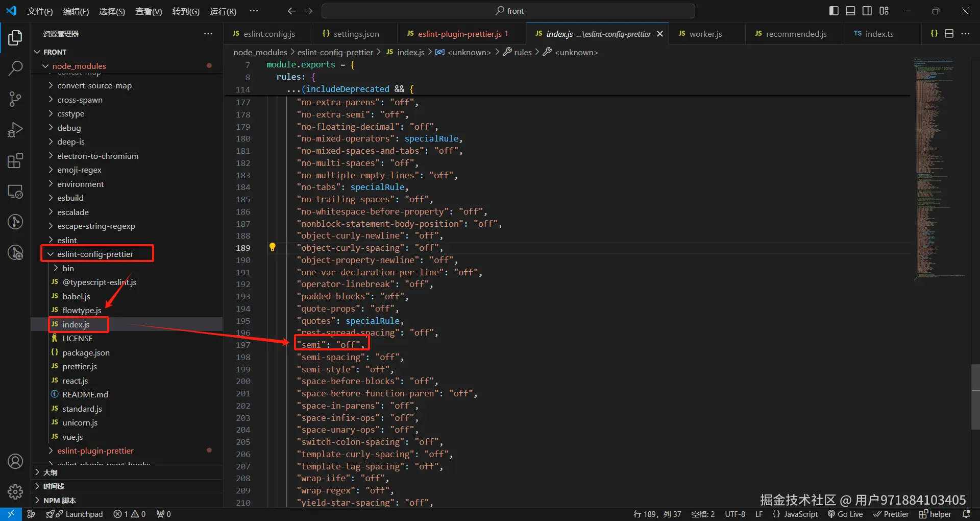Open the Run and Debug view
This screenshot has height=521, width=980.
[15, 130]
